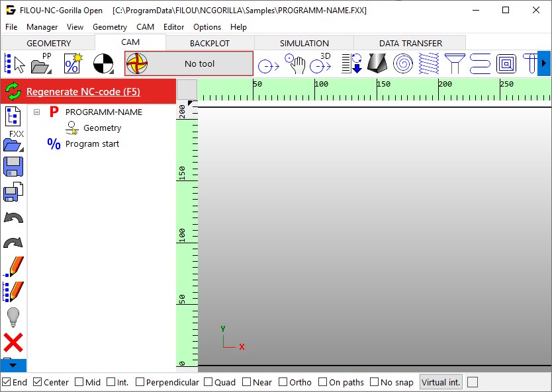Screen dimensions: 552x392
Task: Open the Editor menu
Action: (173, 27)
